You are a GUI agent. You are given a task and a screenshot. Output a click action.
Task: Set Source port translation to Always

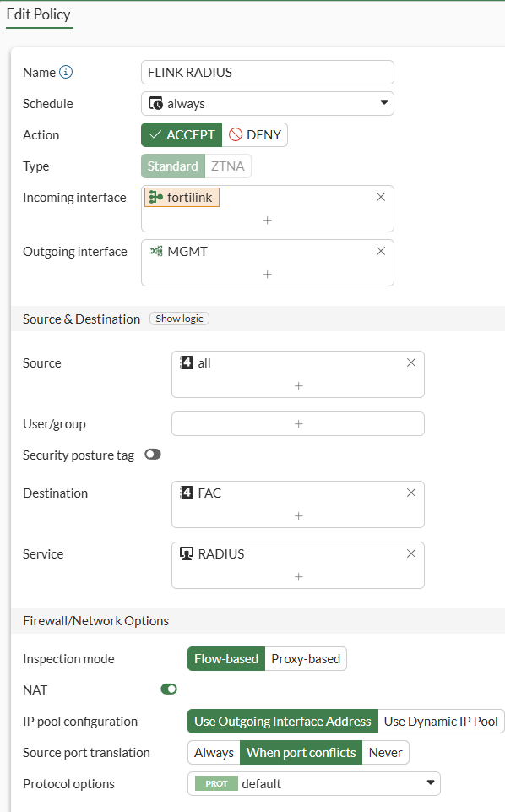point(214,752)
